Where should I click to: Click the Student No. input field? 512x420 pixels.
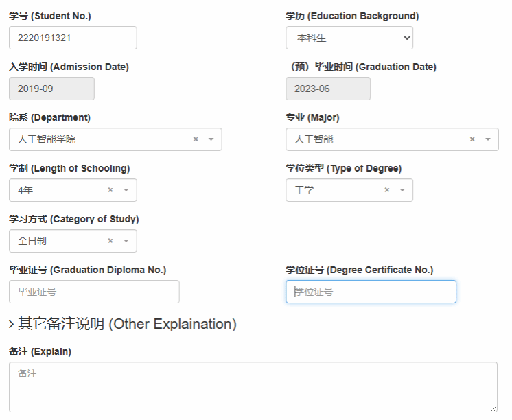point(73,38)
